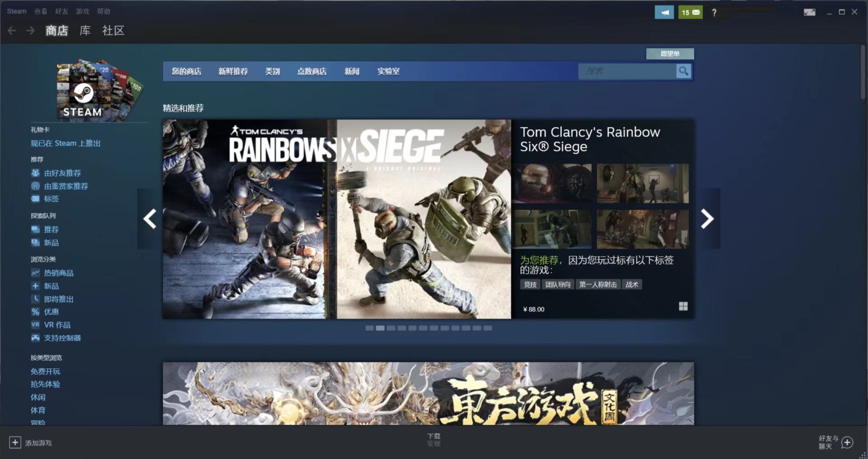The width and height of the screenshot is (868, 459).
Task: Switch to Big Picture mode icon
Action: [x=809, y=12]
